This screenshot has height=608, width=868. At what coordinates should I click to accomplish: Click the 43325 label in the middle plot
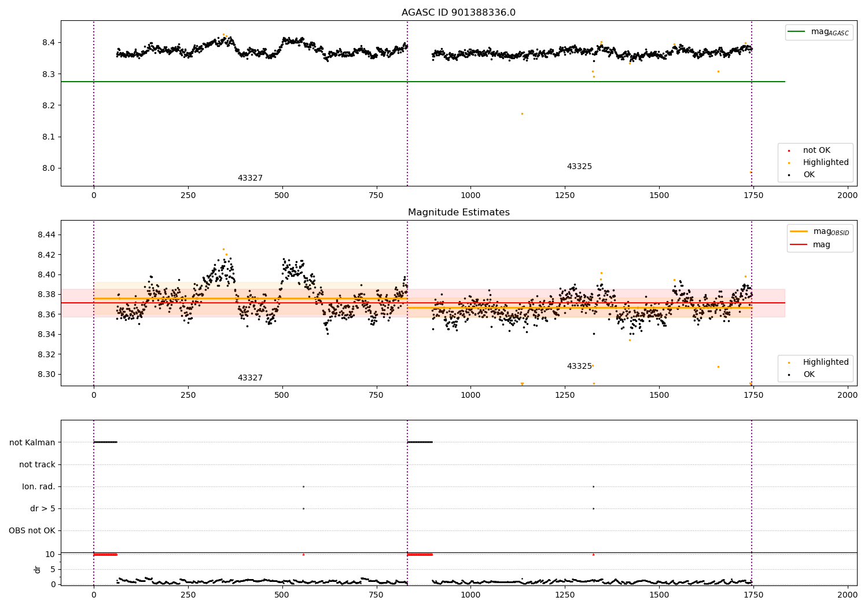[579, 367]
